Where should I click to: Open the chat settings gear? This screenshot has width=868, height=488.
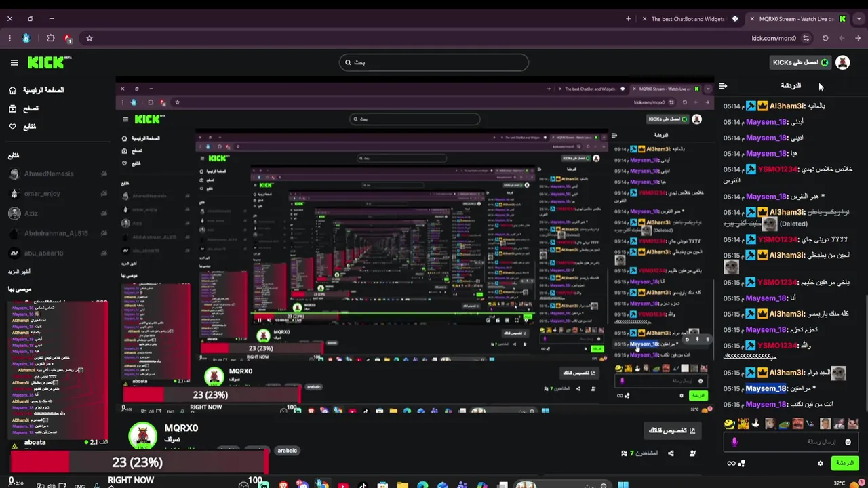(820, 464)
